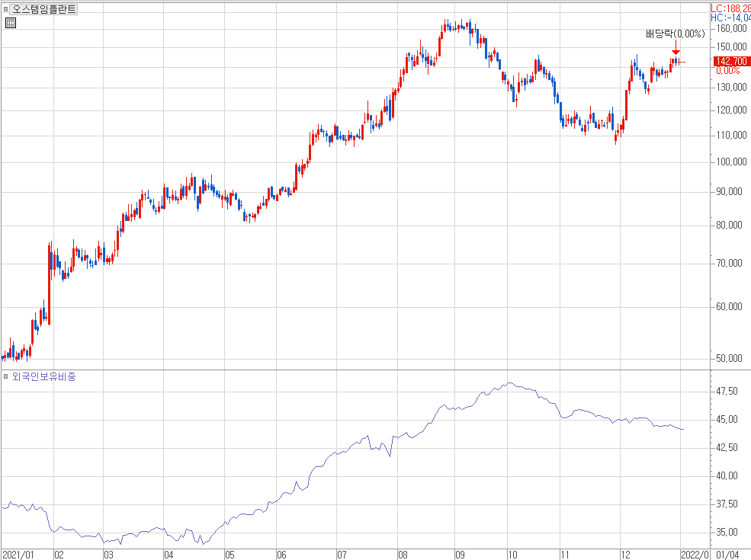Click the 37,50 foreign ownership axis label
Screen dimensions: 751x560
[x=727, y=504]
